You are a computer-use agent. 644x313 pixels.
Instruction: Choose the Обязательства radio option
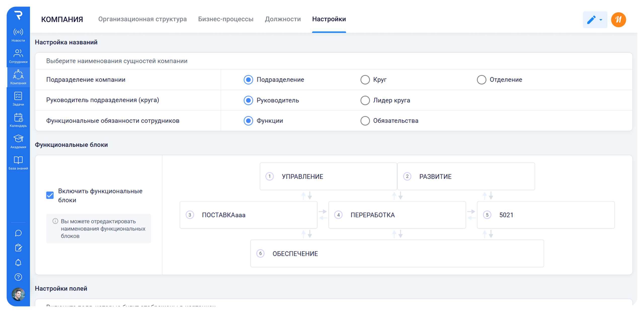tap(365, 121)
